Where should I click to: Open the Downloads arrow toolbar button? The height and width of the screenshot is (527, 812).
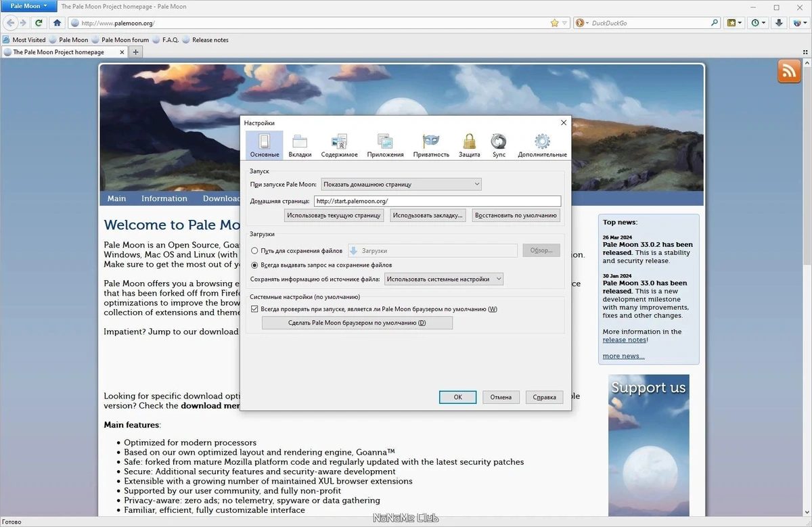pyautogui.click(x=780, y=23)
